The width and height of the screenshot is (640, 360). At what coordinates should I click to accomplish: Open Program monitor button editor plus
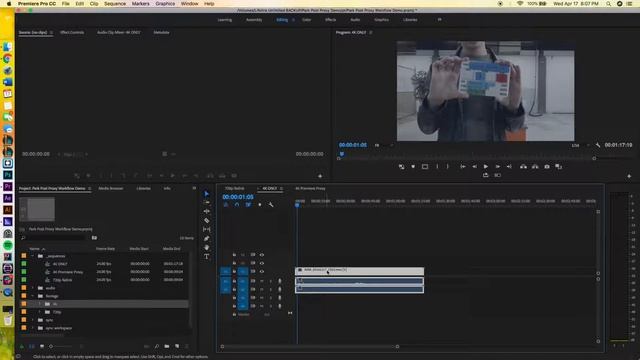pyautogui.click(x=629, y=176)
